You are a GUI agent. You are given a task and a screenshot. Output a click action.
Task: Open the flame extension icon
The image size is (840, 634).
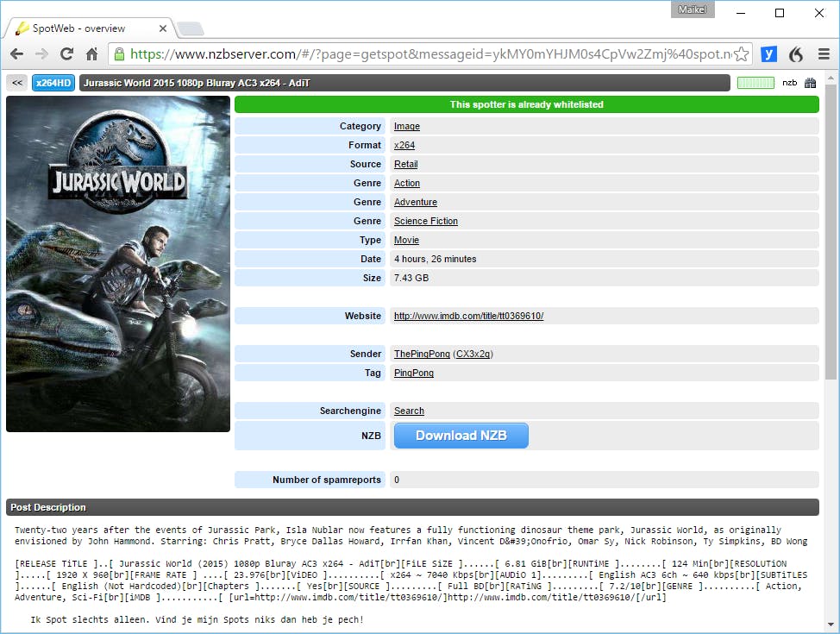pyautogui.click(x=796, y=54)
